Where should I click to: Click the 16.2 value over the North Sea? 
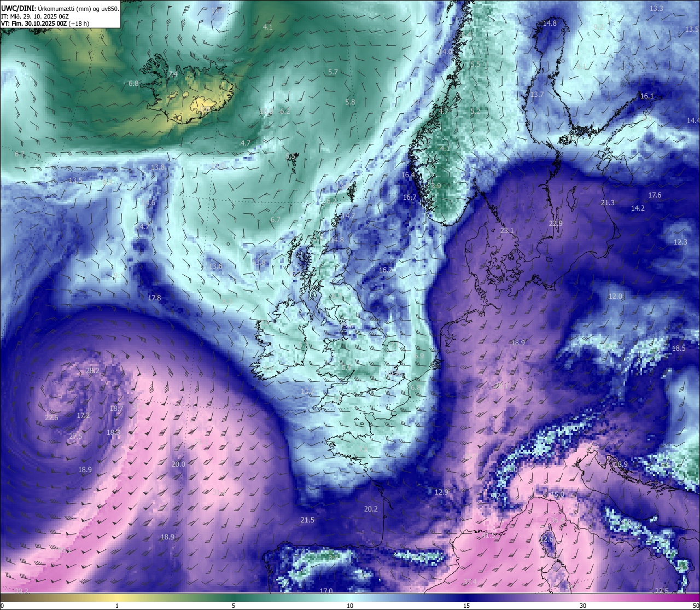386,270
